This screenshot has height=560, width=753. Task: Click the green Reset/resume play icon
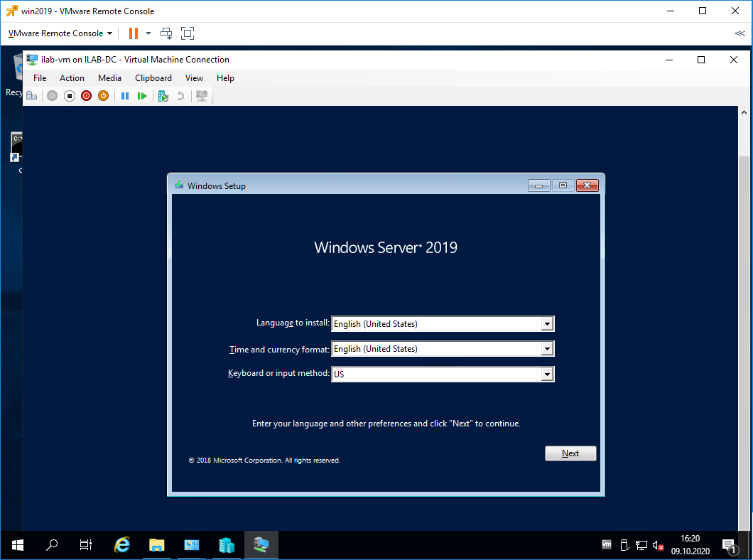[x=141, y=95]
